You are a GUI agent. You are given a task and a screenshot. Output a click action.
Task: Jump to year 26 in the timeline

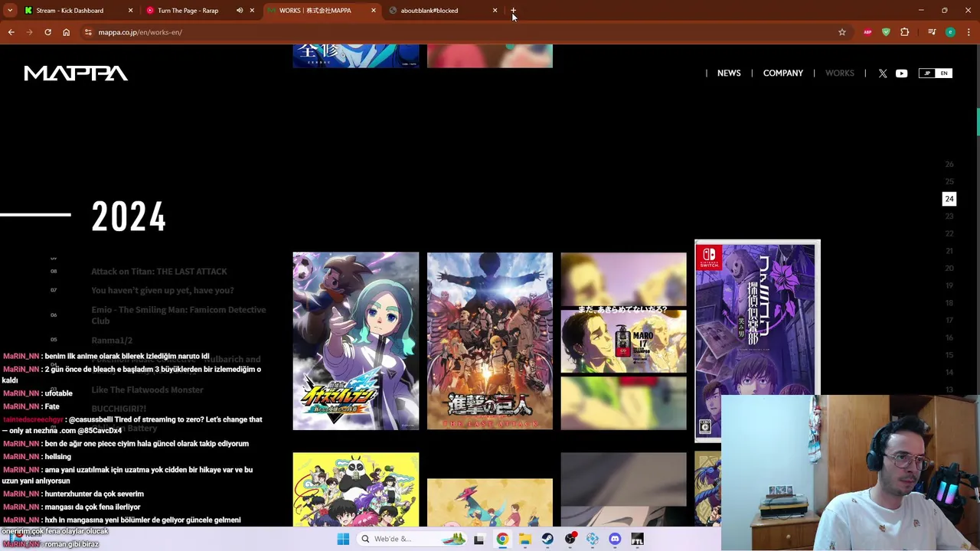(x=949, y=165)
